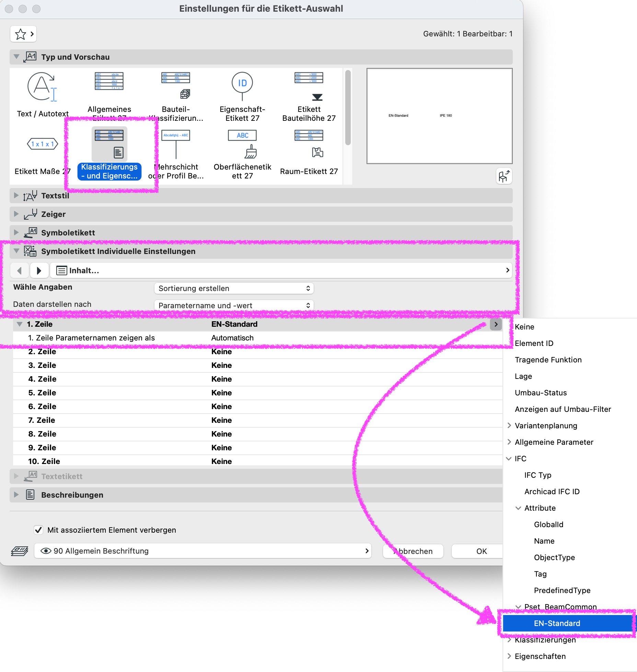The width and height of the screenshot is (637, 672).
Task: Click the label type list scrollbar
Action: (348, 108)
